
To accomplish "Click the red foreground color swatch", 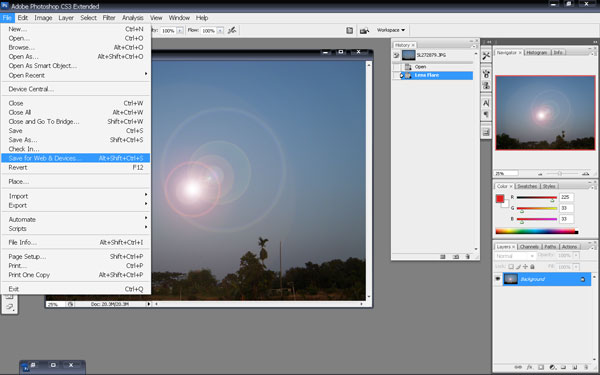I will (500, 198).
